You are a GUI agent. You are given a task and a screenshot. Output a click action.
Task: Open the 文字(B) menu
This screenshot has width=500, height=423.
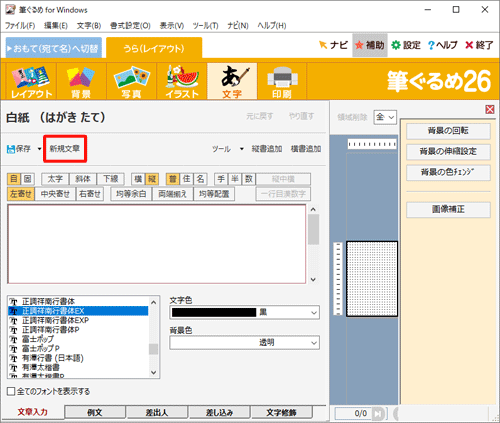(x=89, y=26)
